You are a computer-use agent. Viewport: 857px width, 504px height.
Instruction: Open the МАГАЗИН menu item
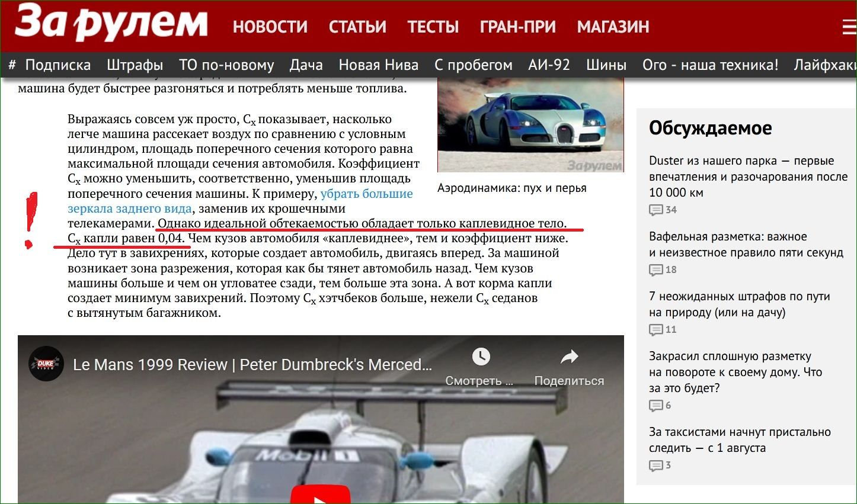[613, 27]
